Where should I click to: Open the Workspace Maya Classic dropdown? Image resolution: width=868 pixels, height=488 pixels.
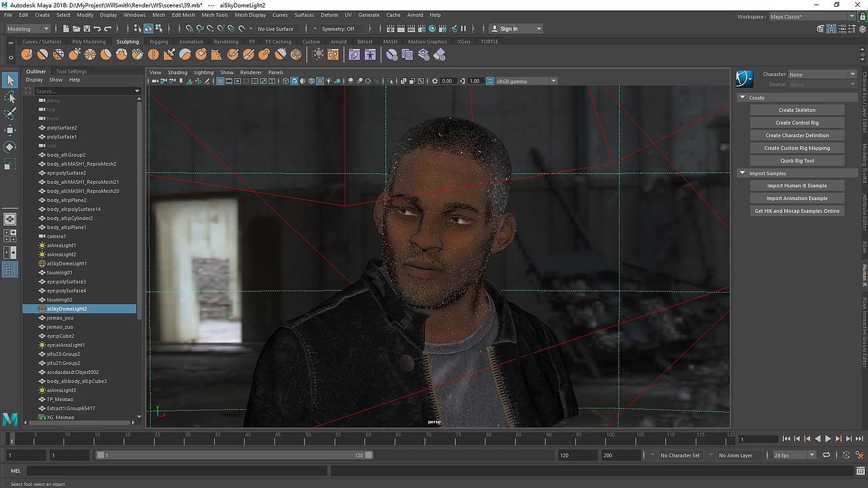click(813, 17)
